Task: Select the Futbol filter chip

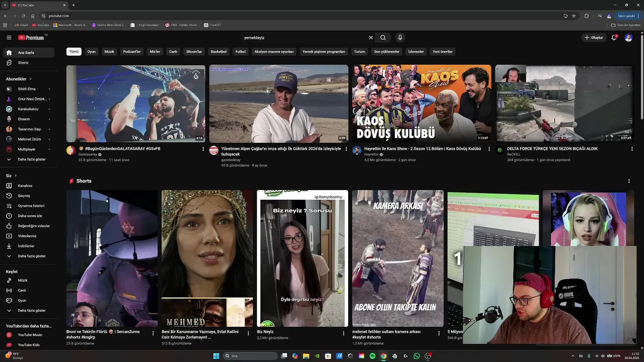Action: [240, 51]
